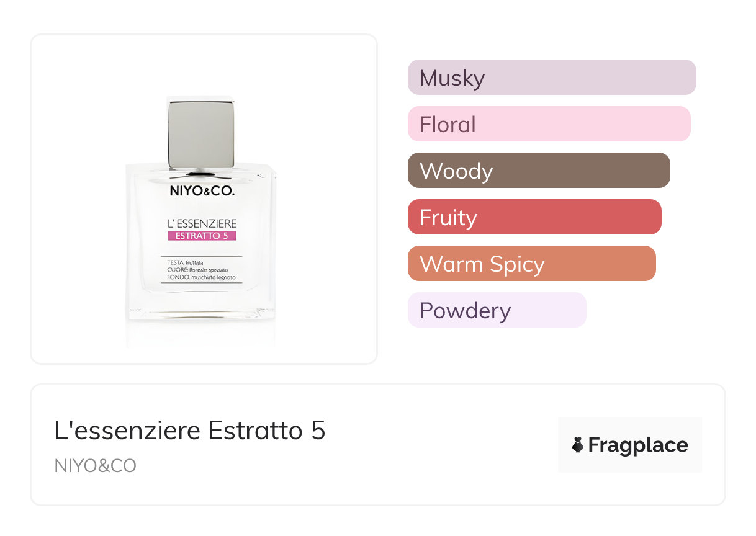756x536 pixels.
Task: Click the thick glass base of the bottle
Action: [200, 307]
